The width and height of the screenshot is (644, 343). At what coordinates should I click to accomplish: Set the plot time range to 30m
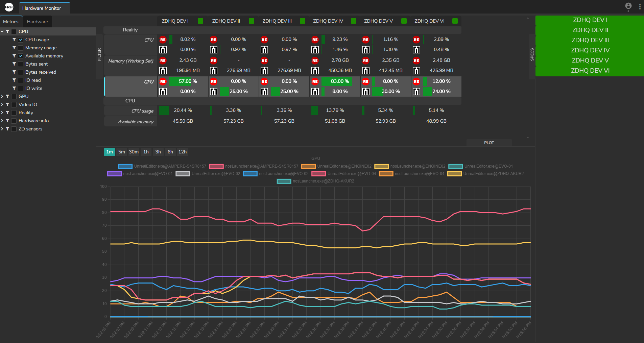point(134,152)
